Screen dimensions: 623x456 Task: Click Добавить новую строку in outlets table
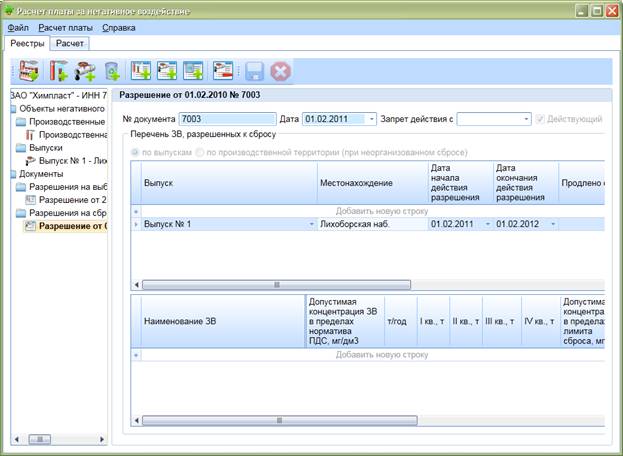pos(382,211)
